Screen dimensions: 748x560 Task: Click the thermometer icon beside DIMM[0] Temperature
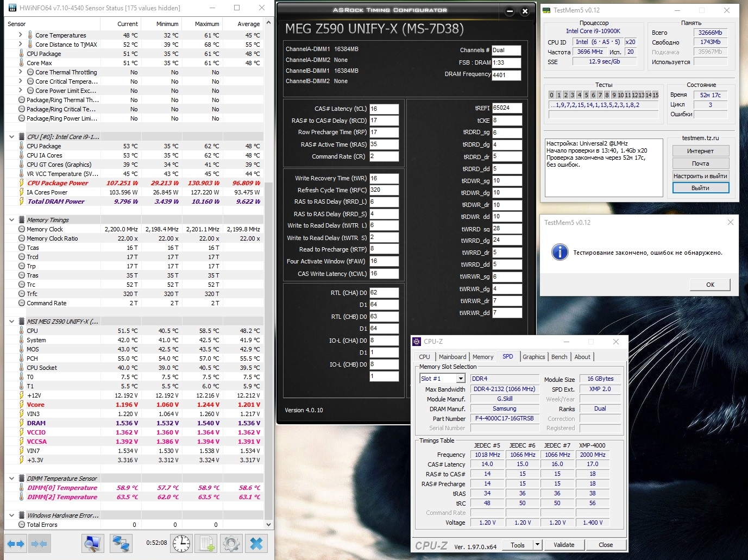click(22, 488)
